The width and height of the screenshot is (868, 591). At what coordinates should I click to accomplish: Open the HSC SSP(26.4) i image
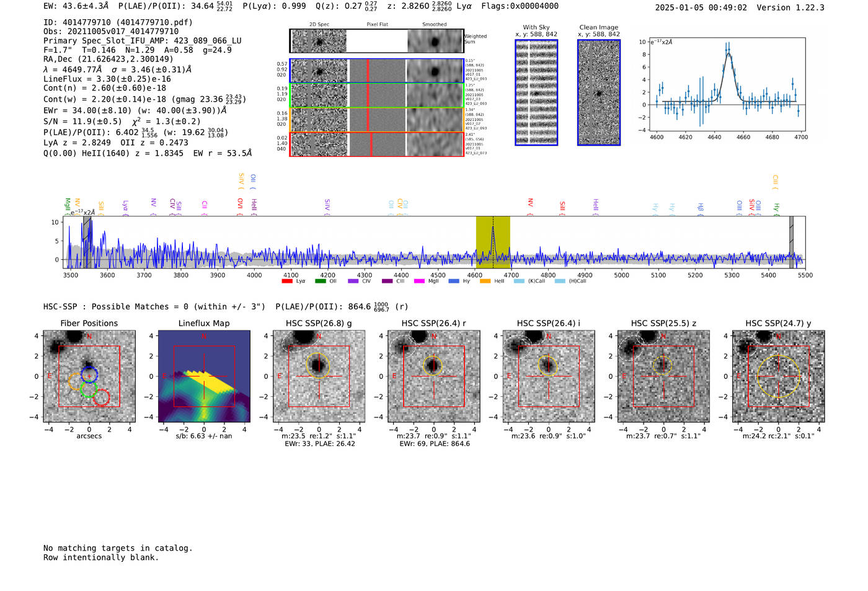point(549,376)
